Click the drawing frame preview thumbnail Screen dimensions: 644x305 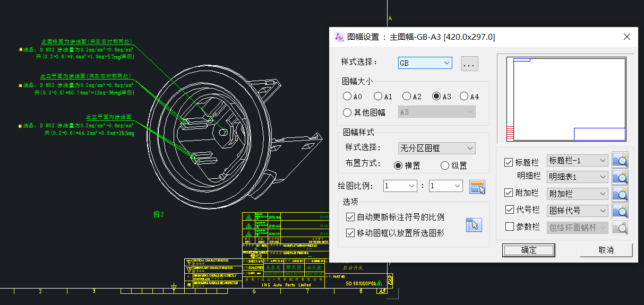(x=566, y=99)
